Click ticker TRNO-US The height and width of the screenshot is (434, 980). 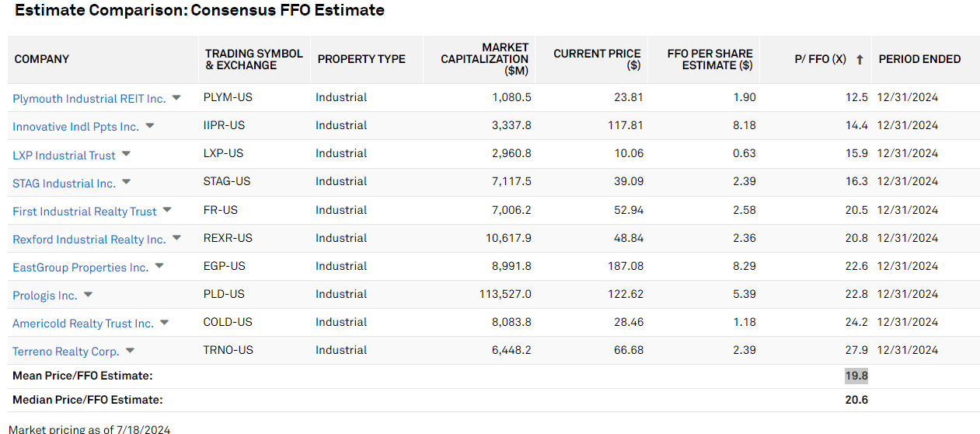228,350
